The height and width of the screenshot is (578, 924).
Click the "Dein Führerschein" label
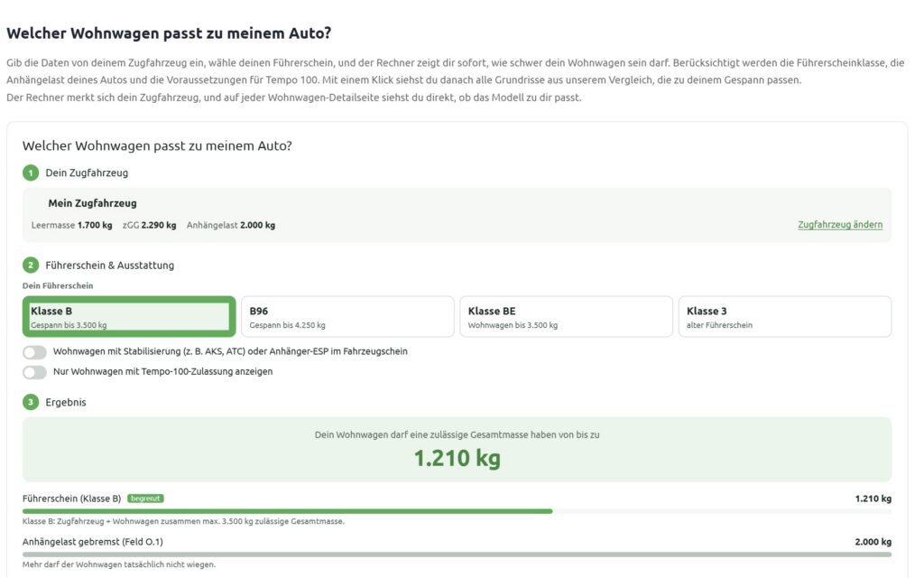58,286
